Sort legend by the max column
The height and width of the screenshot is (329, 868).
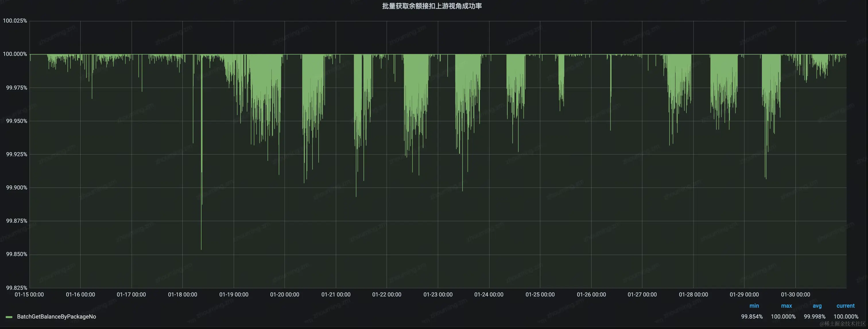tap(786, 306)
